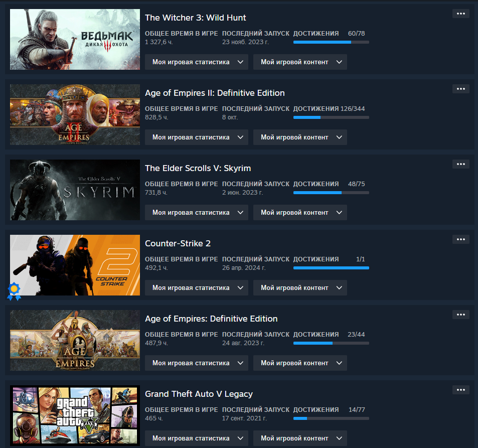
Task: Click playtime value '1 327,6 ч.'
Action: pos(159,42)
